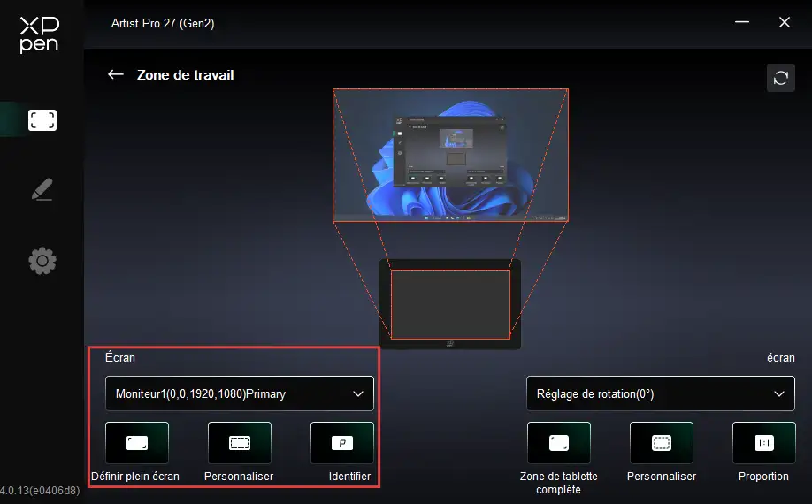Expand the Moniteur1 screen dropdown
Viewport: 812px width, 504px height.
[x=239, y=393]
